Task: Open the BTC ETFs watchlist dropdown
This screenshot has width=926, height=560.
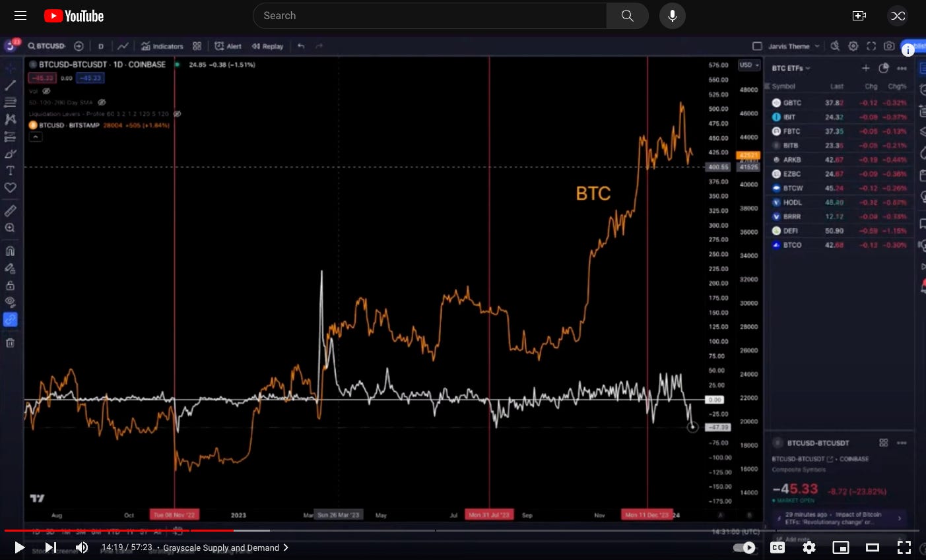Action: click(791, 69)
